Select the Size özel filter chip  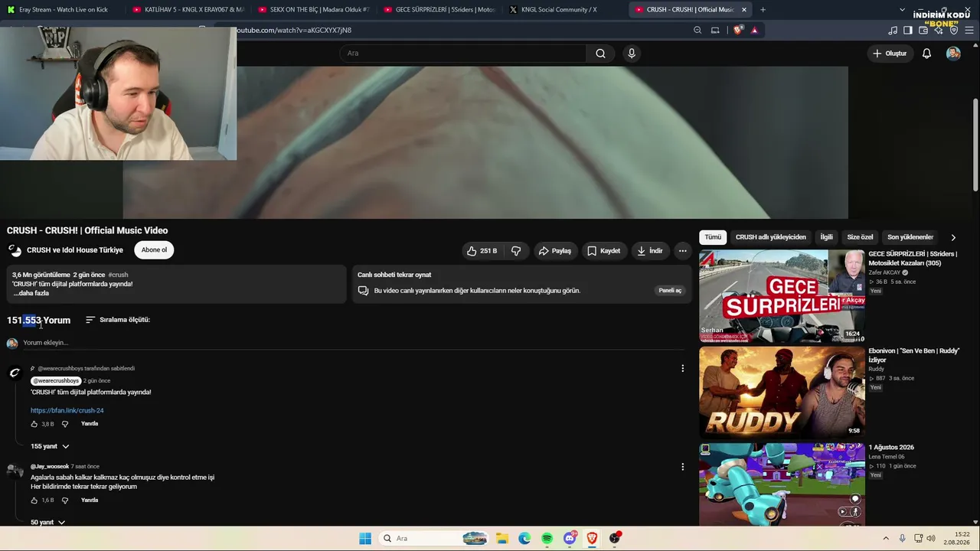click(860, 237)
